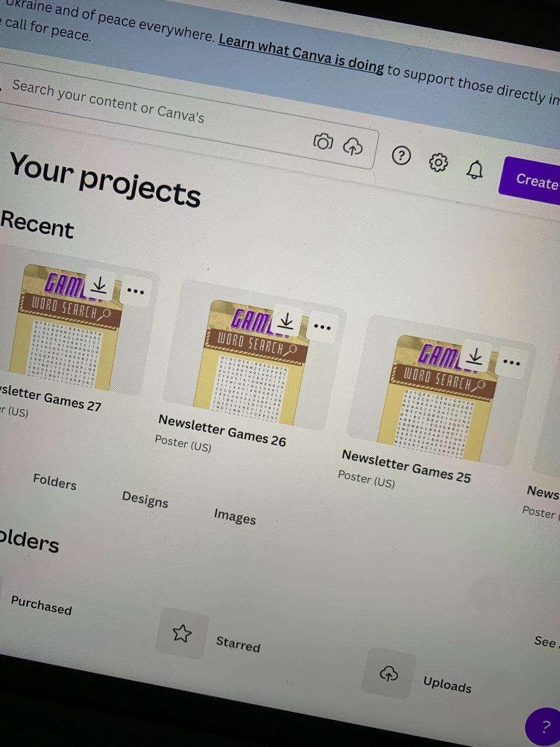The width and height of the screenshot is (560, 747).
Task: Open the Uploads folder
Action: [x=418, y=678]
